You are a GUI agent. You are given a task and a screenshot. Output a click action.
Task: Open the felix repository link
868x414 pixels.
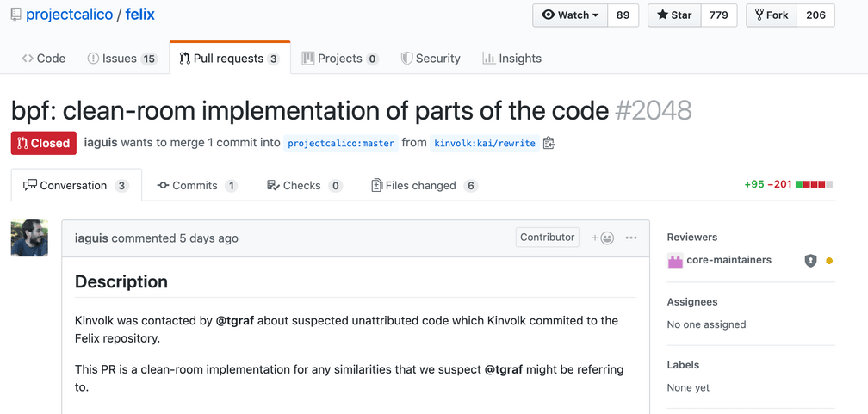pos(140,15)
